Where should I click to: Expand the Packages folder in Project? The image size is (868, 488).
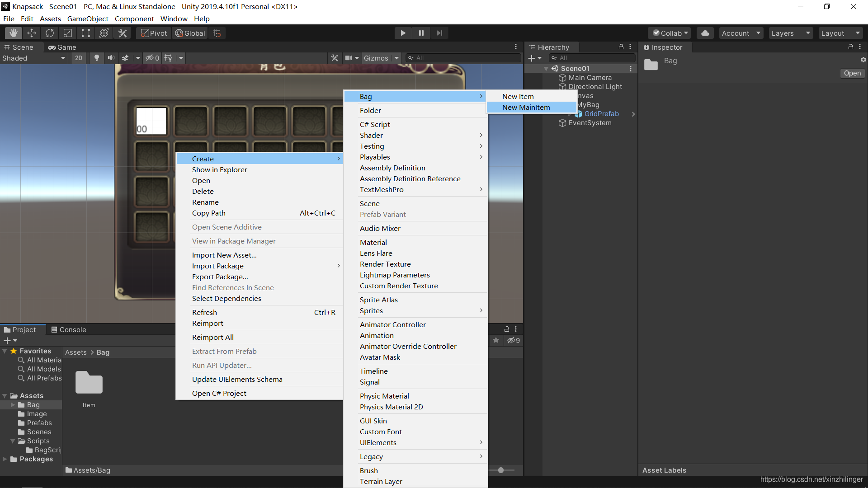tap(5, 459)
